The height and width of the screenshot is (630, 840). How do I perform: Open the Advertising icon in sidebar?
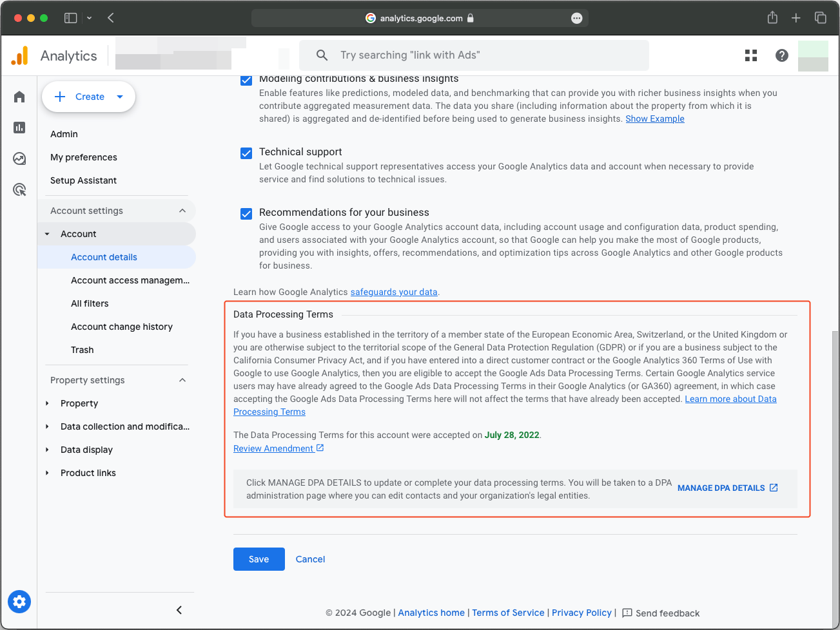[x=19, y=189]
